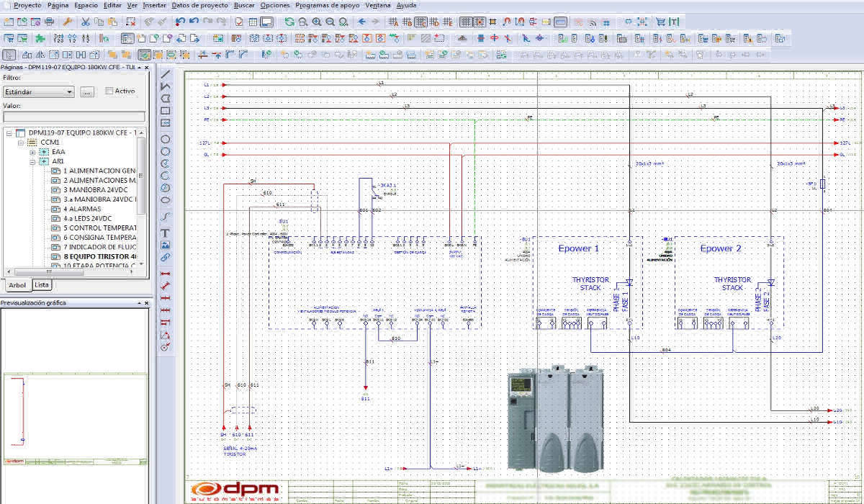Viewport: 864px width, 504px height.
Task: Close the Páginas navigator panel
Action: [x=146, y=67]
